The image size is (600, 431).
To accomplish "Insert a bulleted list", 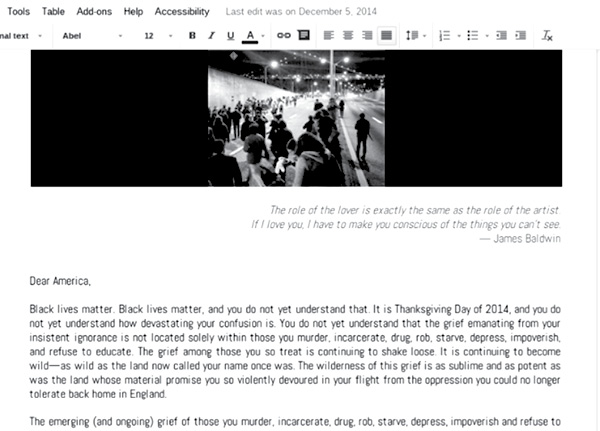I will point(473,36).
